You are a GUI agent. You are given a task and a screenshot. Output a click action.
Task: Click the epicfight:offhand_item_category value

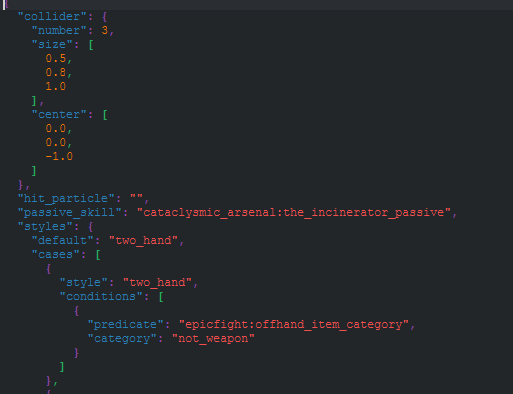[294, 324]
